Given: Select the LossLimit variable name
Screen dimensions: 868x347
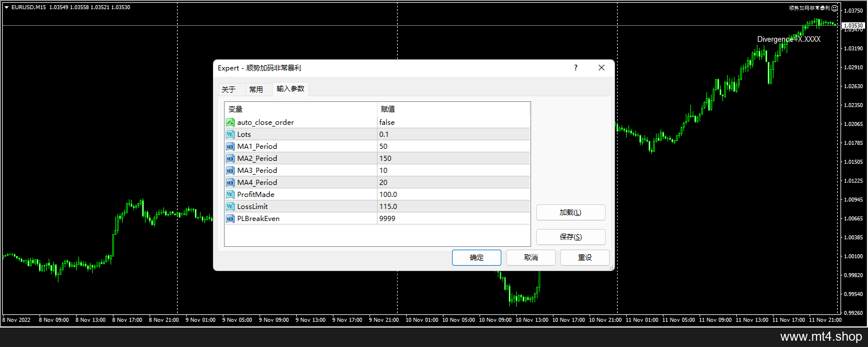Looking at the screenshot, I should (x=252, y=206).
